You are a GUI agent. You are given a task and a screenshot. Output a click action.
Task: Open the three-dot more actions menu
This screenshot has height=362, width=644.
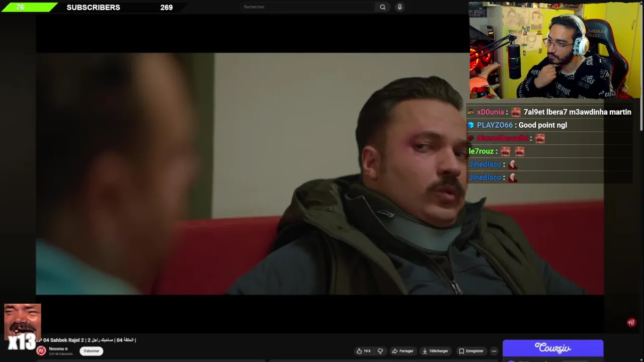click(494, 351)
